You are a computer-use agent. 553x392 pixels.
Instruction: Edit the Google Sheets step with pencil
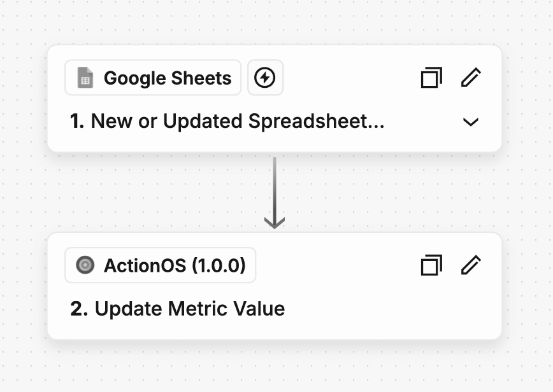[x=470, y=78]
